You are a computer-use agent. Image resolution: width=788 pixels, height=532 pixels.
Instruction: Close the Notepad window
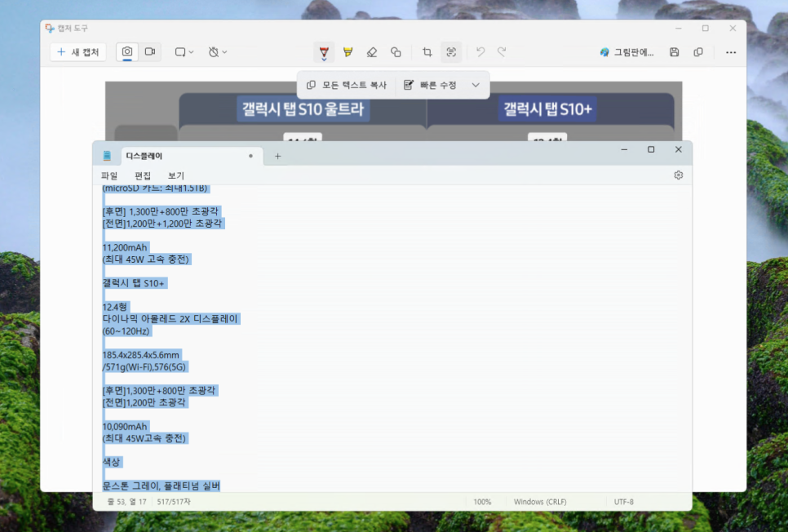pyautogui.click(x=679, y=149)
